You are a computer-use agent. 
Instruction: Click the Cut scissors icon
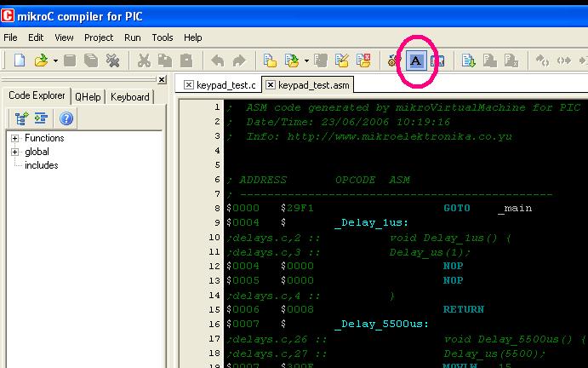click(x=144, y=60)
